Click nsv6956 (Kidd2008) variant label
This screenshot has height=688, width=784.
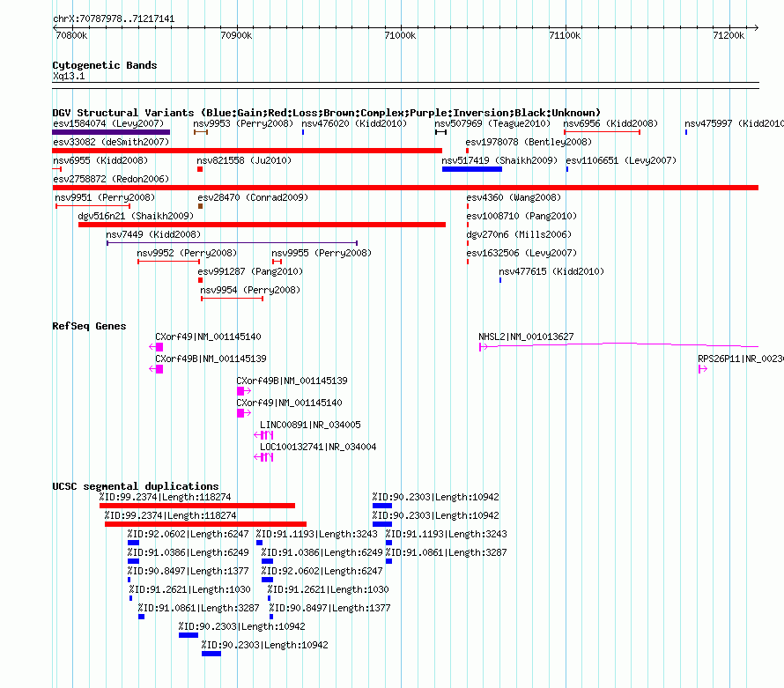(610, 123)
